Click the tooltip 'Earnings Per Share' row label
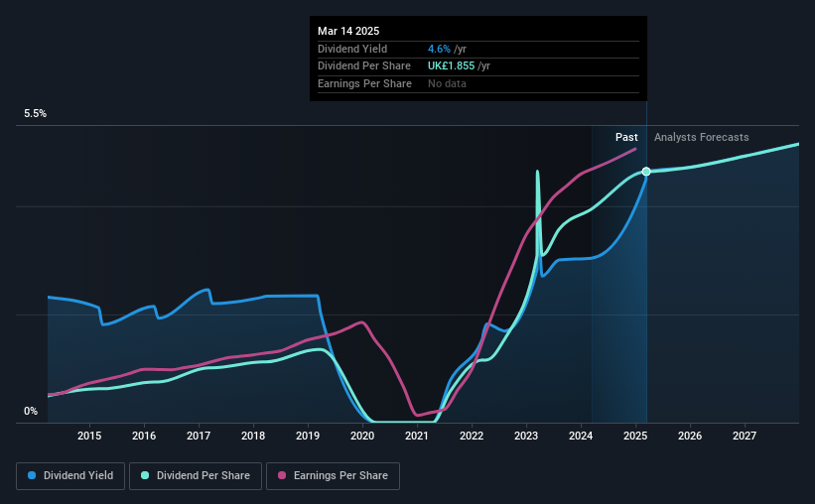This screenshot has width=815, height=504. 364,83
